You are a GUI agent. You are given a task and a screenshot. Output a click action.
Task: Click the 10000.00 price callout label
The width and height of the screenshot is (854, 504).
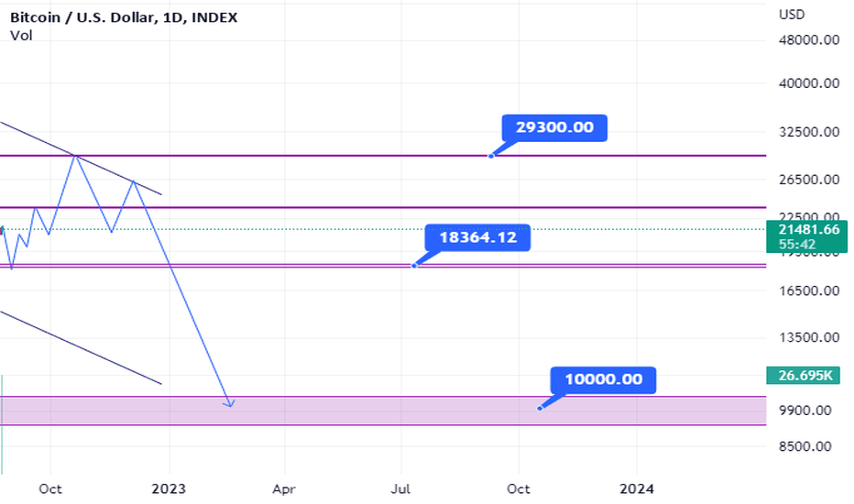pyautogui.click(x=604, y=379)
